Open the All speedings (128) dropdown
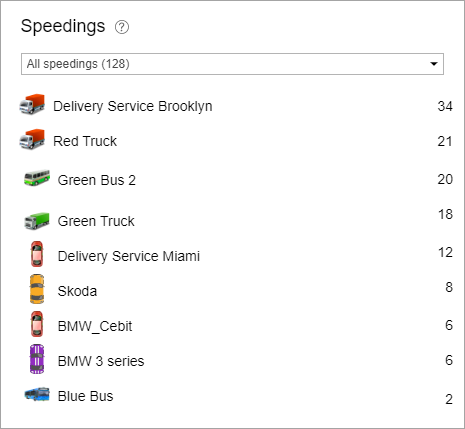The height and width of the screenshot is (429, 465). coord(232,64)
